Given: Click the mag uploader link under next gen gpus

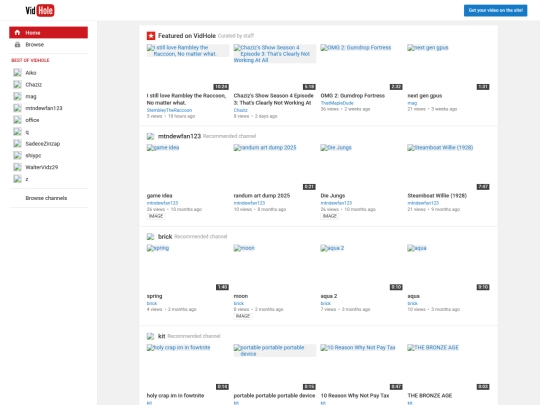Looking at the screenshot, I should [412, 103].
